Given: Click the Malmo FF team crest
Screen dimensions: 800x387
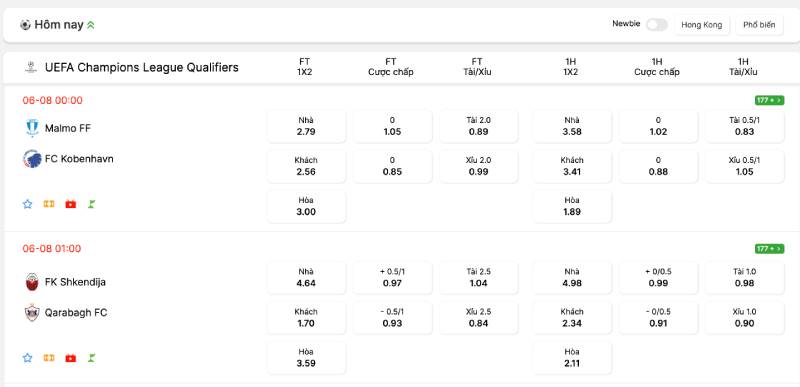Looking at the screenshot, I should [32, 128].
